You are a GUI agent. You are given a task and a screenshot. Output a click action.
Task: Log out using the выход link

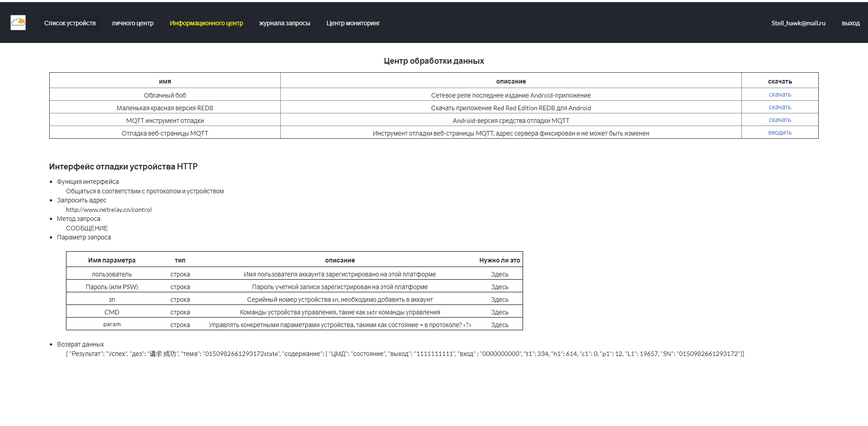tap(850, 23)
